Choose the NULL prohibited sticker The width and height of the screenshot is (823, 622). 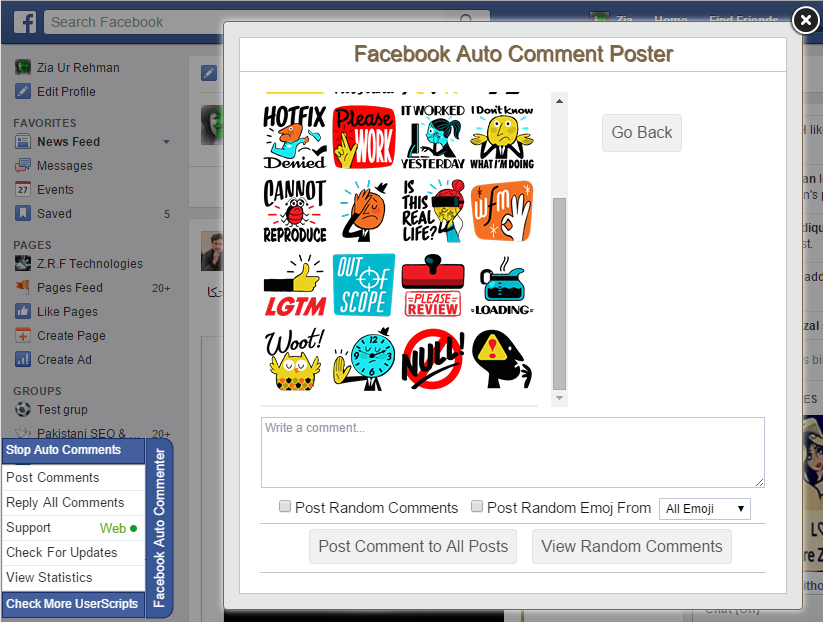(x=432, y=360)
